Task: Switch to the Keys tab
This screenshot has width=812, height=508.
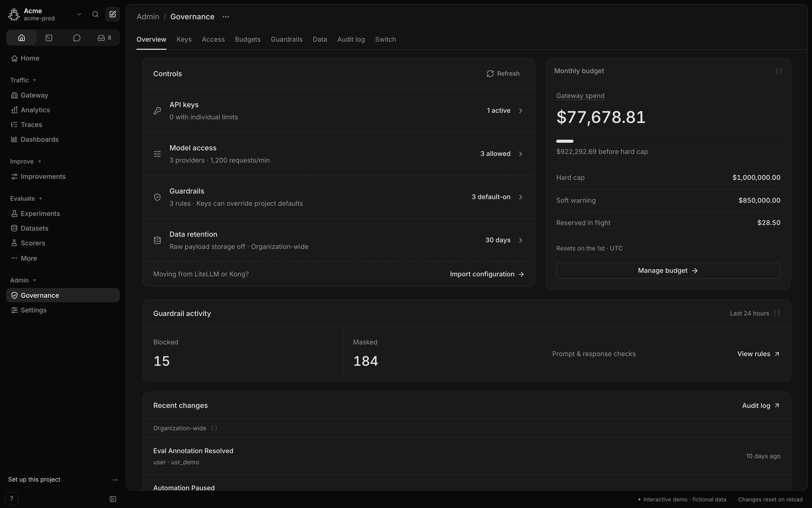Action: (184, 39)
